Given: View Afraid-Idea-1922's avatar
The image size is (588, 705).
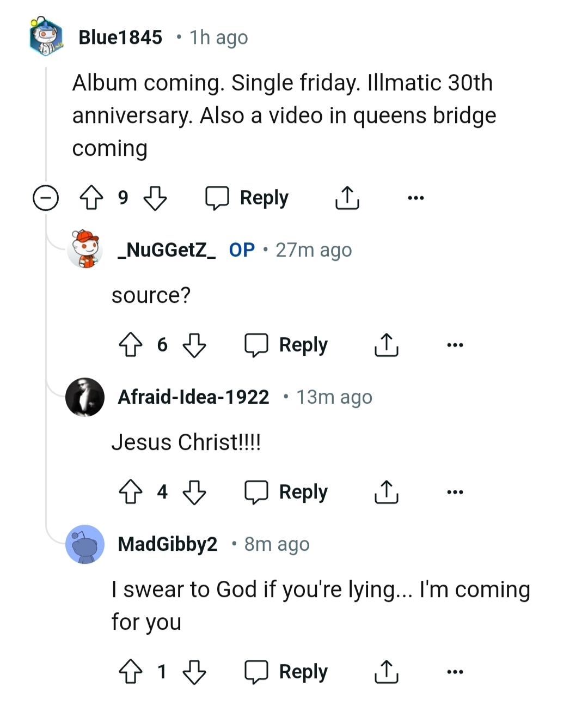Looking at the screenshot, I should tap(85, 397).
